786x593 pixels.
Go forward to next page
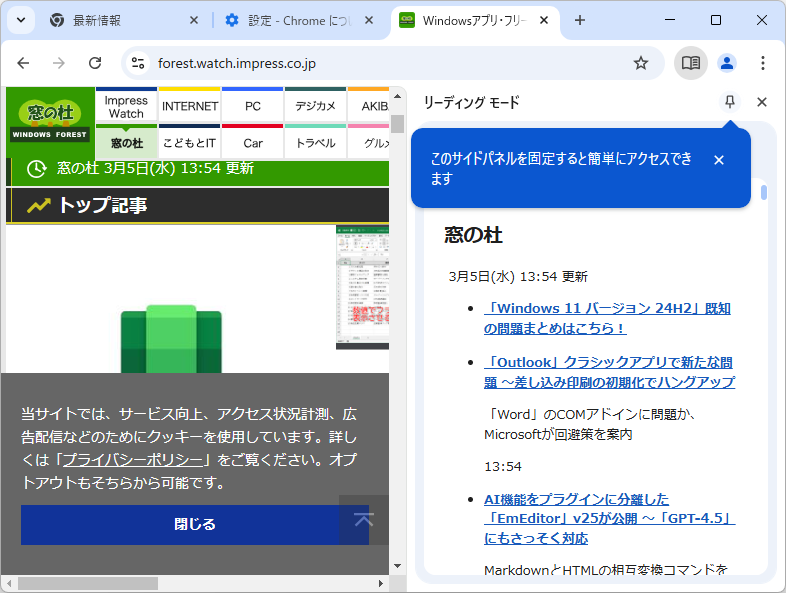tap(59, 63)
